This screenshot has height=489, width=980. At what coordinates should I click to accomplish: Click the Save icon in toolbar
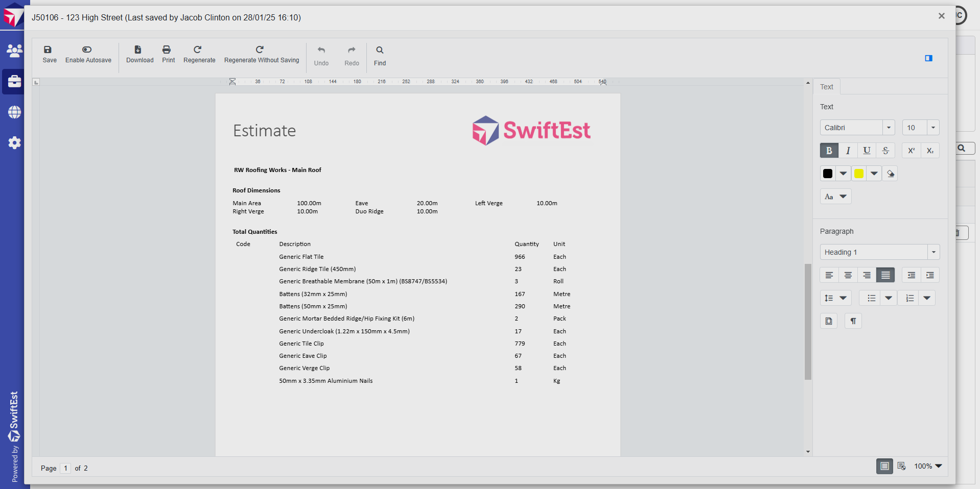point(48,50)
